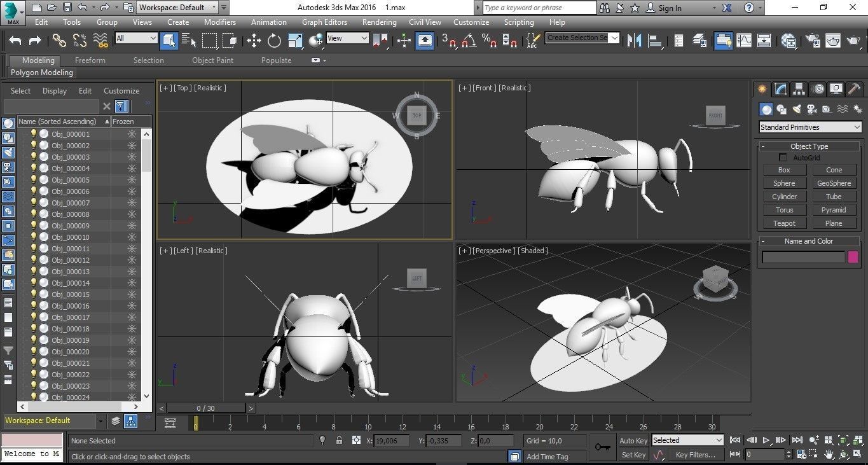The image size is (868, 465).
Task: Toggle frozen state of Obj_000003
Action: tap(132, 157)
